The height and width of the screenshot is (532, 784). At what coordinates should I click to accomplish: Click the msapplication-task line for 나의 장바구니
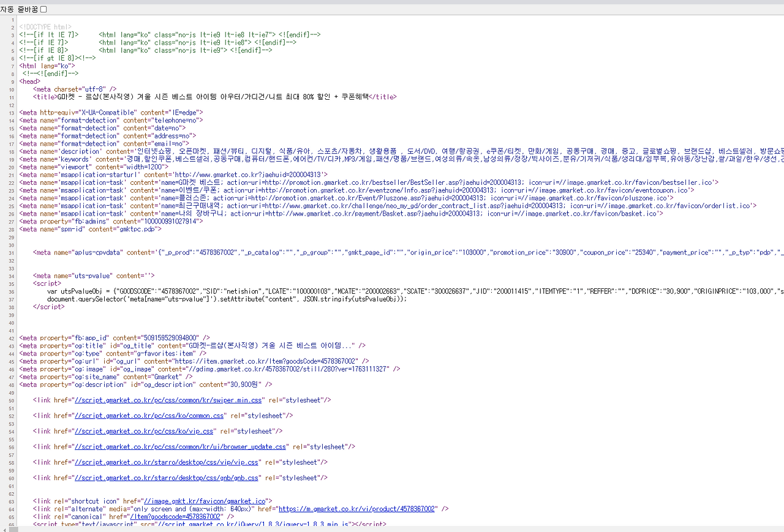click(x=341, y=213)
